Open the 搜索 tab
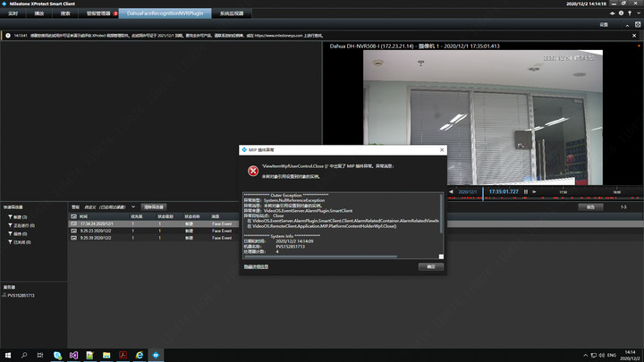644x362 pixels. click(66, 14)
